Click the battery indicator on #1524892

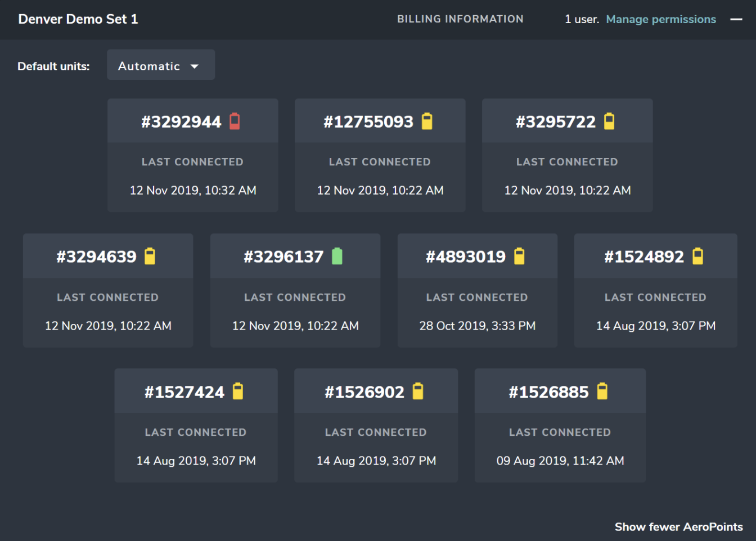click(x=698, y=256)
